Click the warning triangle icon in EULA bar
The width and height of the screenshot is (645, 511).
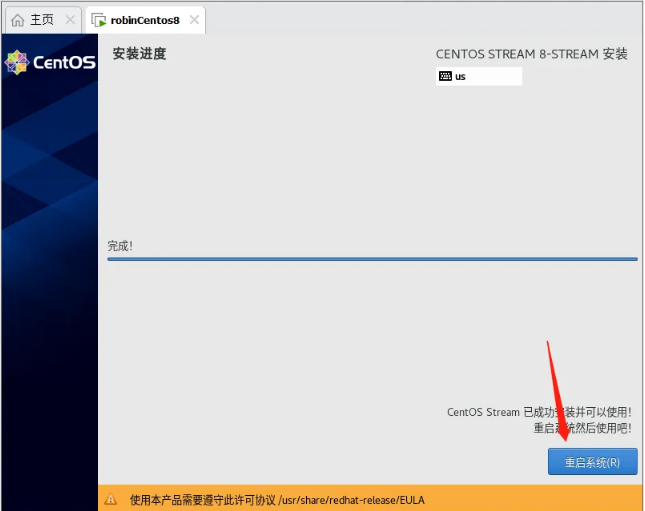(x=110, y=499)
